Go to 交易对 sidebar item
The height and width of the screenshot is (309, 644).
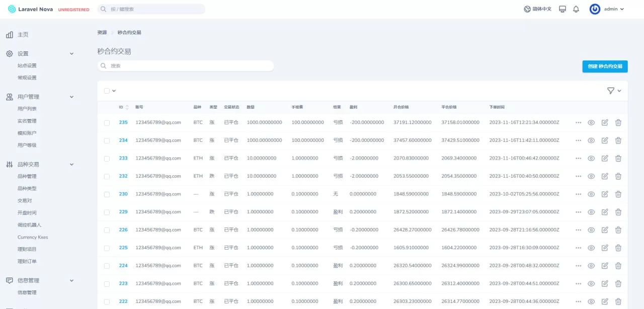[x=25, y=200]
